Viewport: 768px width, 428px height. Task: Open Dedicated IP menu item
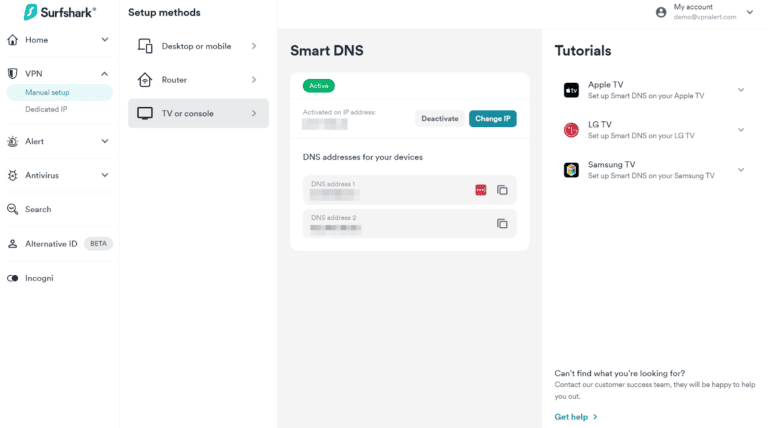pyautogui.click(x=46, y=109)
